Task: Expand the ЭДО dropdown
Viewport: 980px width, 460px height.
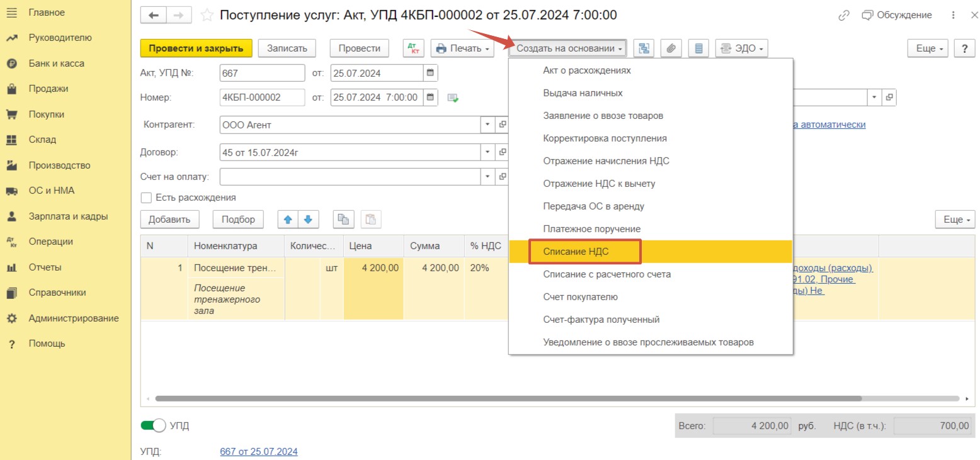Action: click(741, 48)
